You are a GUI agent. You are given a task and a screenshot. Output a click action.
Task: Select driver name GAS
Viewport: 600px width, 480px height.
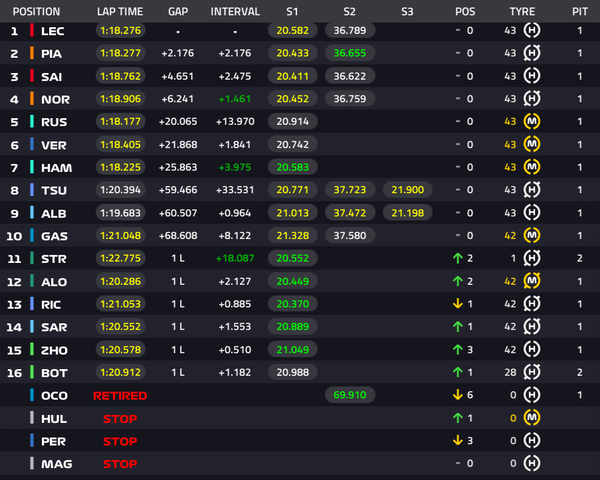(x=54, y=236)
